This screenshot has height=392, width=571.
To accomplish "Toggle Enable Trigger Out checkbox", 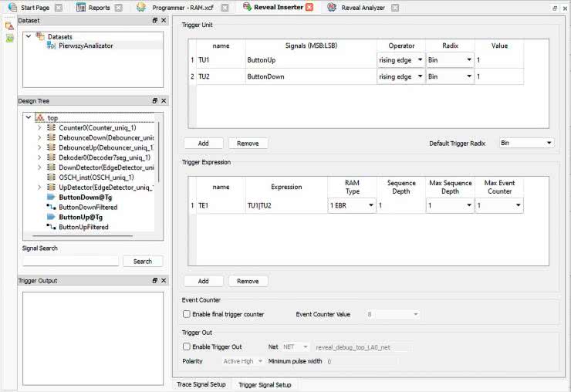I will click(187, 347).
